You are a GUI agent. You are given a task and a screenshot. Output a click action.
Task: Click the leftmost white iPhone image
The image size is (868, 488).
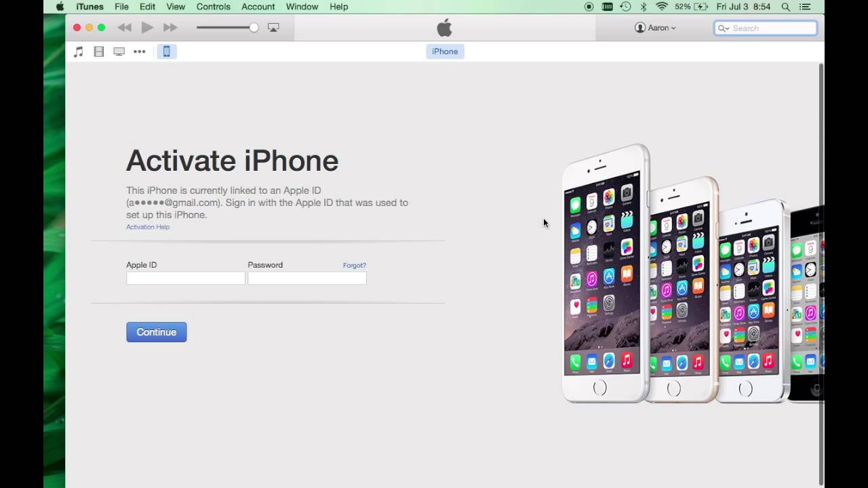[604, 273]
